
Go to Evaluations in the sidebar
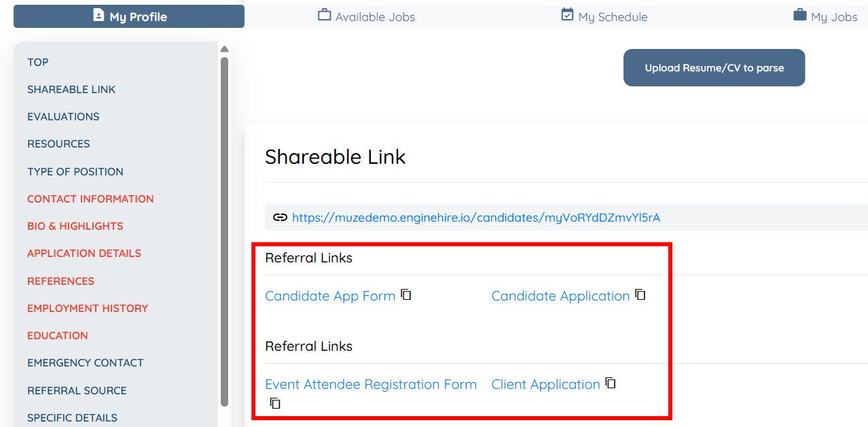[x=63, y=116]
